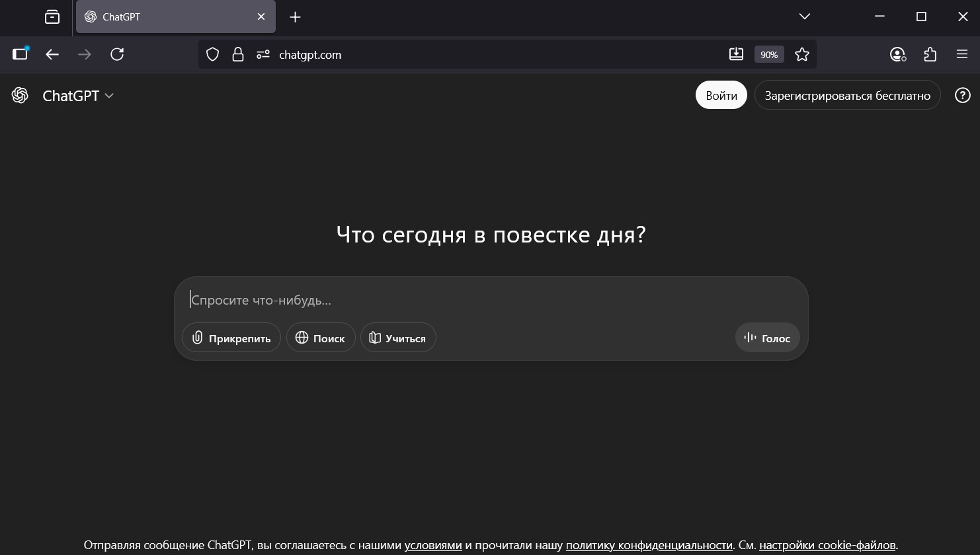Open the help question mark icon
980x555 pixels.
click(962, 96)
